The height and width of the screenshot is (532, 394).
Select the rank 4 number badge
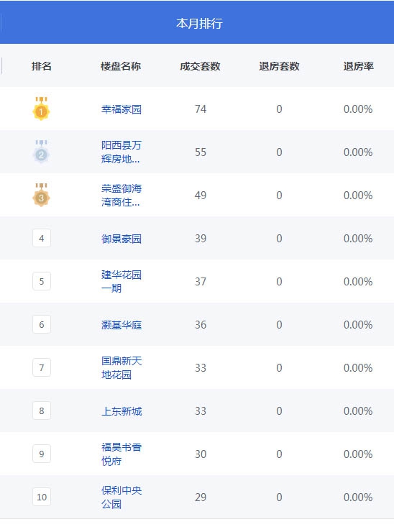(x=42, y=238)
